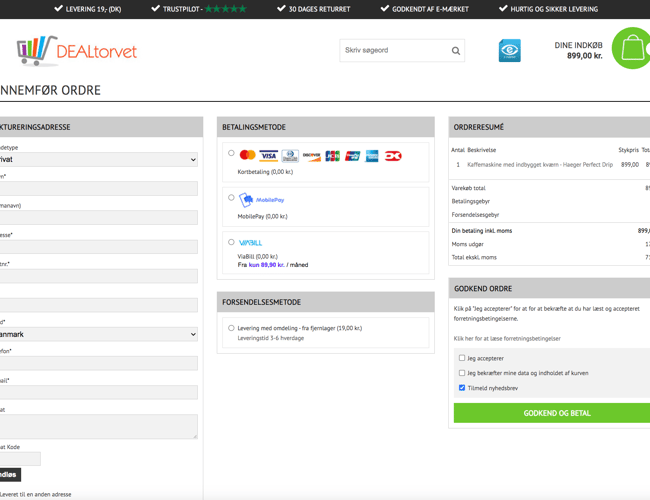The width and height of the screenshot is (650, 500).
Task: Open the green shopping bag cart
Action: [632, 49]
